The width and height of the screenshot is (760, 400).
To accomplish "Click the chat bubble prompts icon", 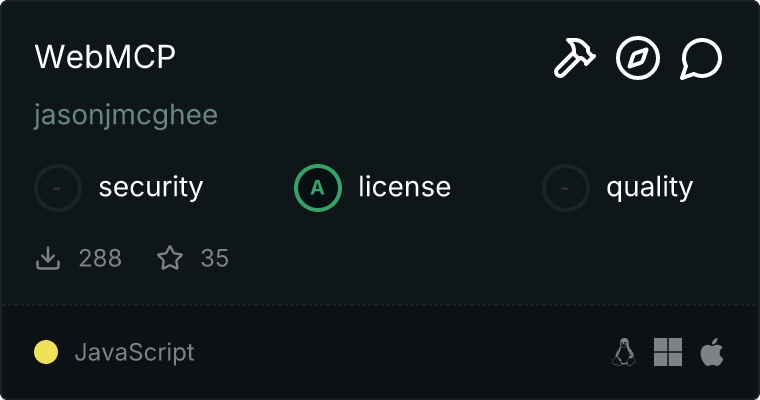I will click(701, 59).
